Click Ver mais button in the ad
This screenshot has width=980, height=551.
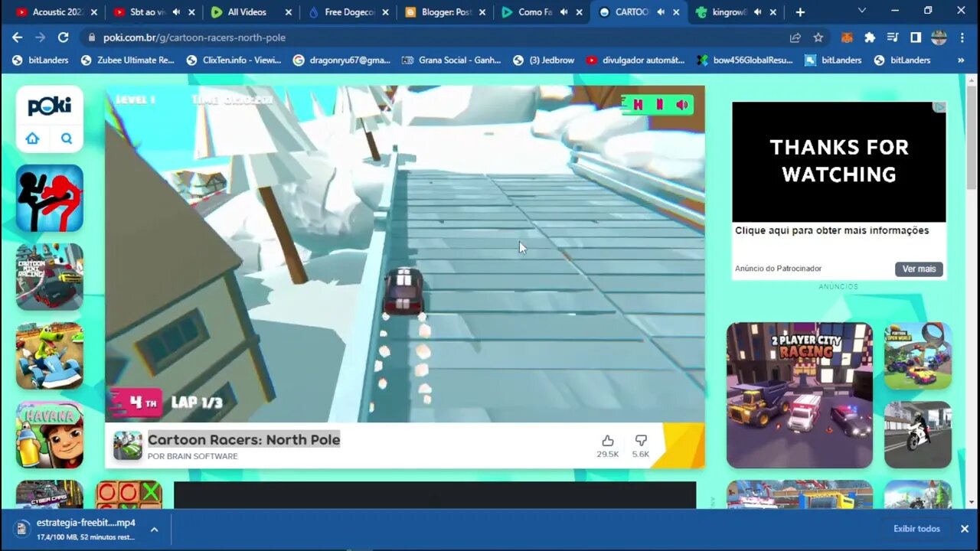[x=919, y=269]
